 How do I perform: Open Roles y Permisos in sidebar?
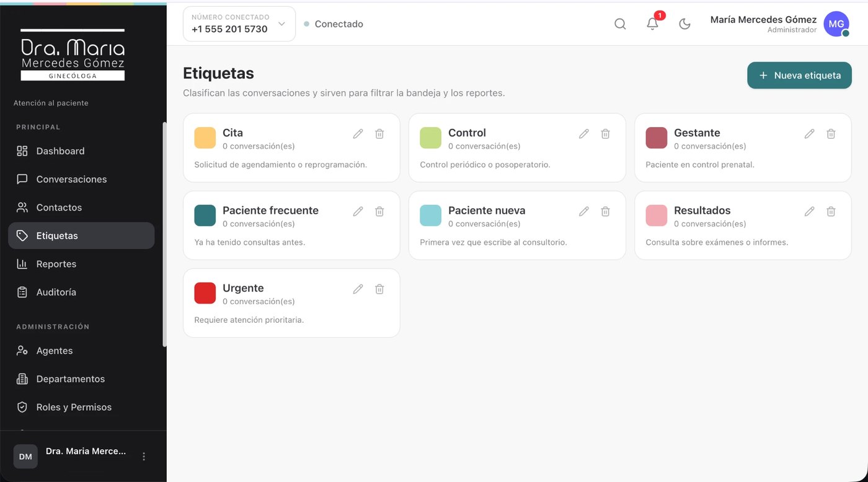click(x=81, y=407)
